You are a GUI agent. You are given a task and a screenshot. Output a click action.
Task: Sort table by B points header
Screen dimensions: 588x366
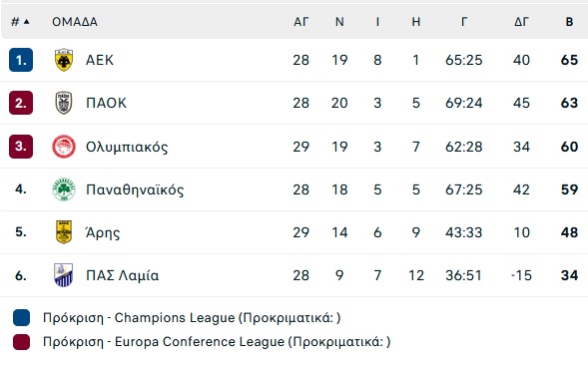click(x=569, y=22)
